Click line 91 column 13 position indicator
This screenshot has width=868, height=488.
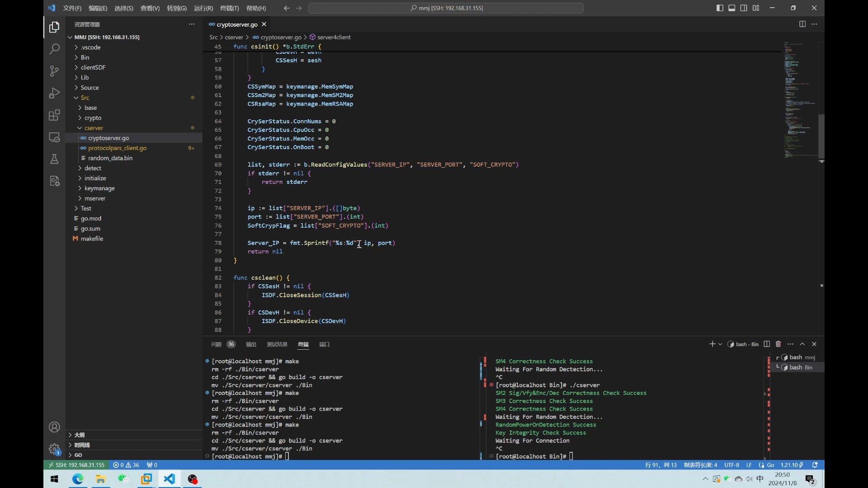tap(660, 465)
